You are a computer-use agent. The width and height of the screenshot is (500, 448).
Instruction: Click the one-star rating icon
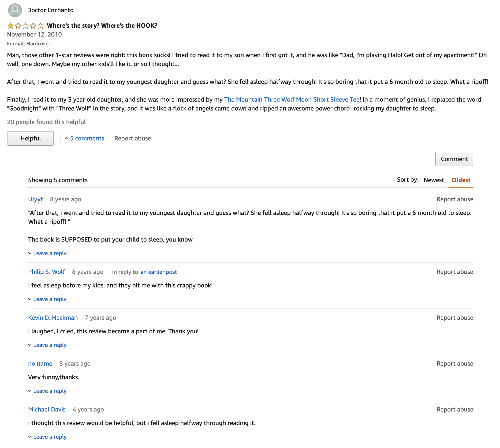pos(25,26)
